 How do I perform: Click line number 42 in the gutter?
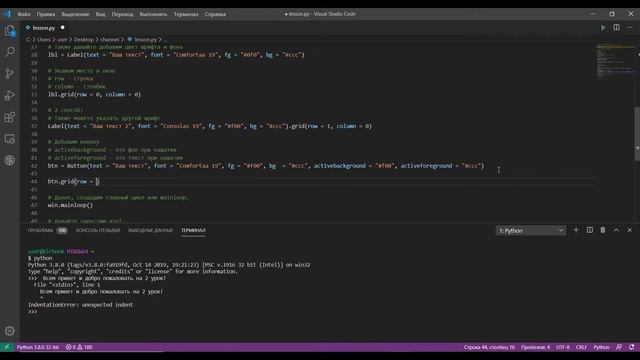34,166
